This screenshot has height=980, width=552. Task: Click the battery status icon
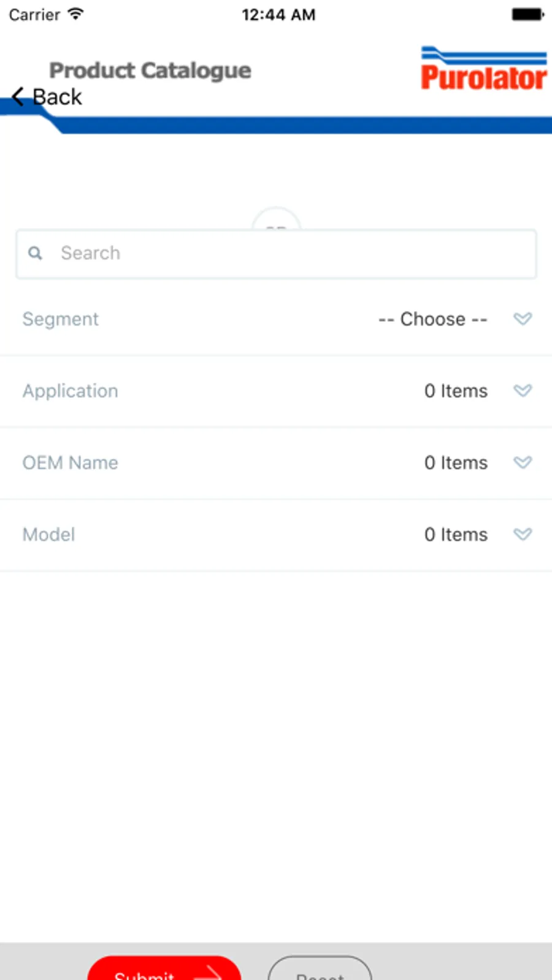(527, 14)
